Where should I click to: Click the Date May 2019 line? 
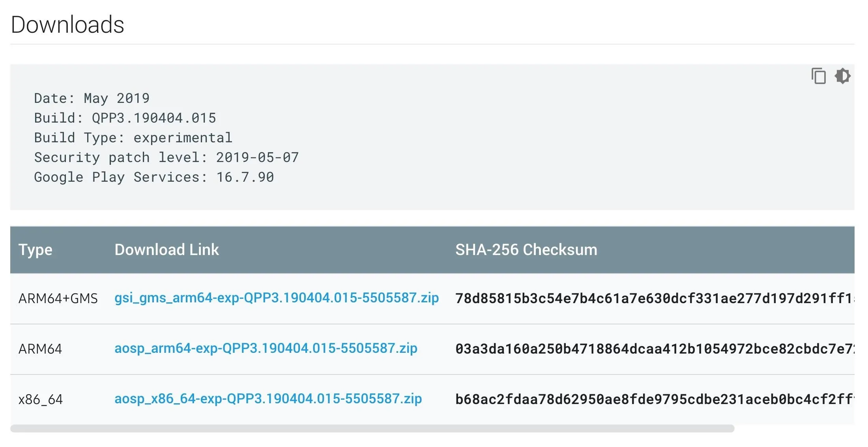coord(92,98)
